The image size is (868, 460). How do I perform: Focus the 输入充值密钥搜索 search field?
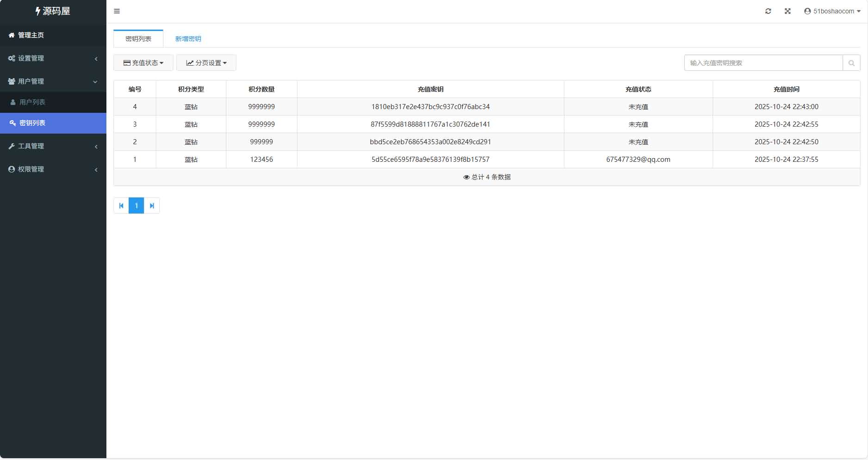coord(763,63)
